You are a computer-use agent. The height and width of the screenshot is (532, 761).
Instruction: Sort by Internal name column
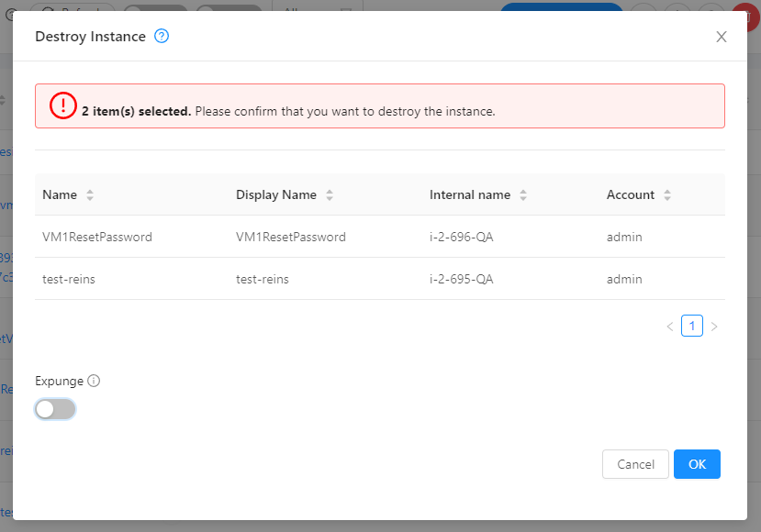click(x=523, y=195)
